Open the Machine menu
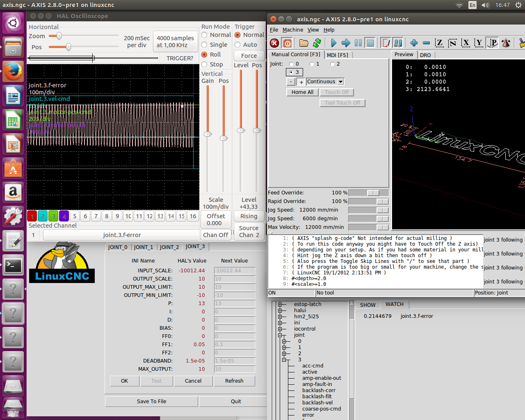 click(293, 30)
